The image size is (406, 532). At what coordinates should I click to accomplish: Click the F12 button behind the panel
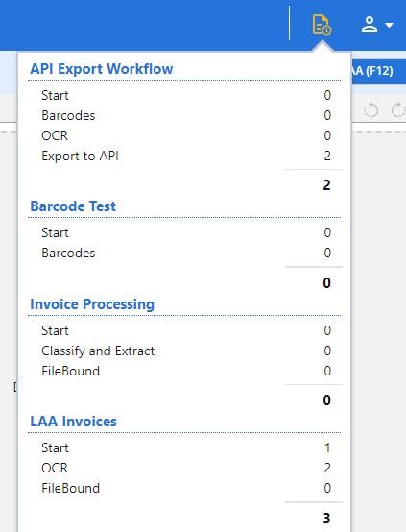378,71
